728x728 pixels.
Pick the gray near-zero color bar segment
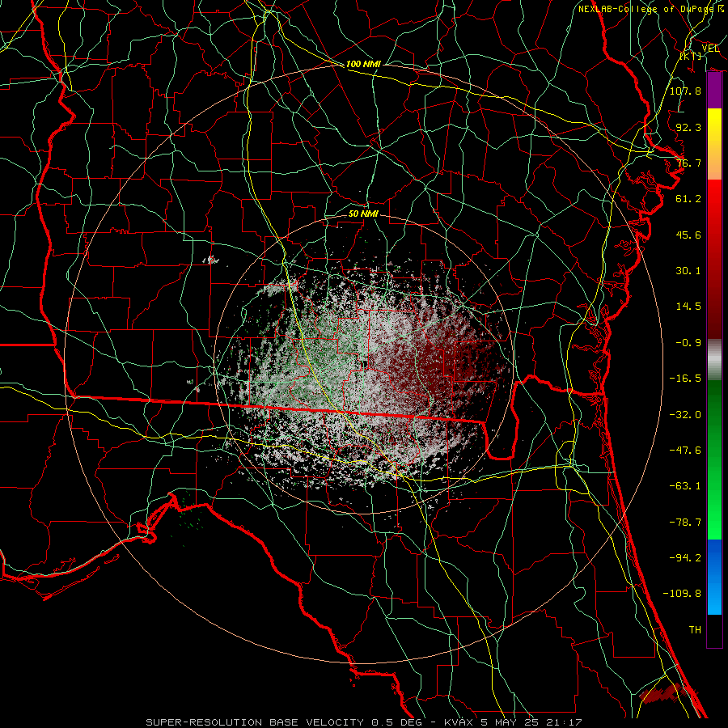pyautogui.click(x=714, y=360)
